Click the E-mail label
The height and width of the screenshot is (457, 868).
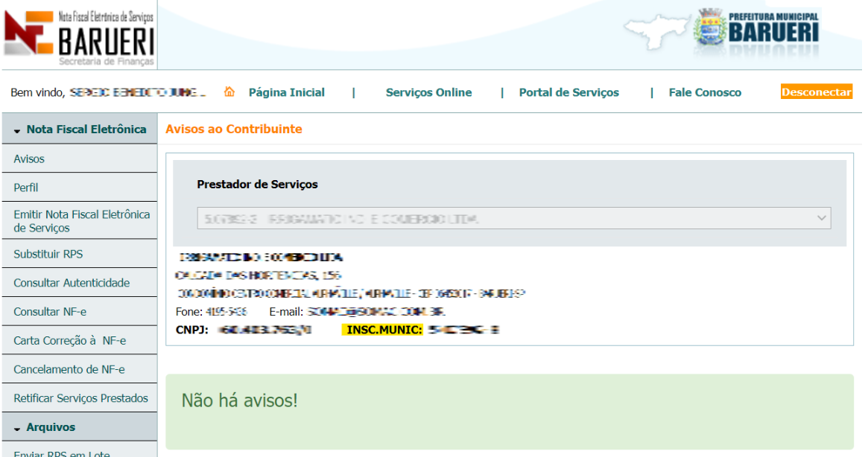pos(286,312)
